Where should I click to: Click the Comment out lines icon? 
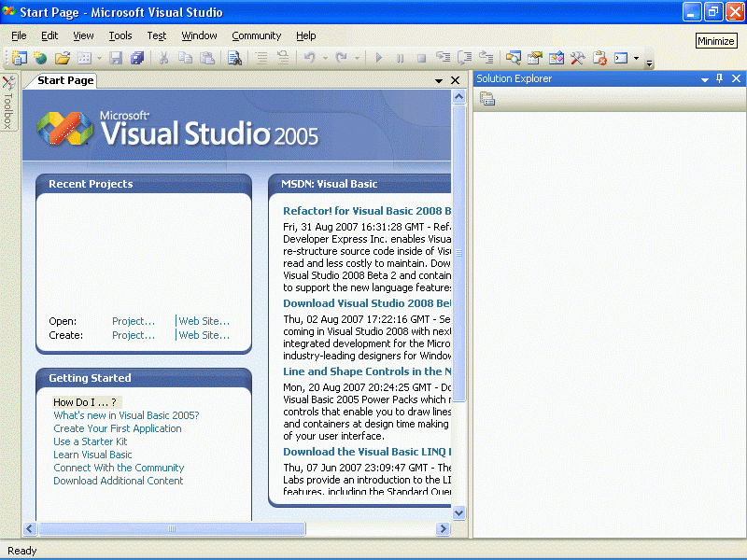261,58
